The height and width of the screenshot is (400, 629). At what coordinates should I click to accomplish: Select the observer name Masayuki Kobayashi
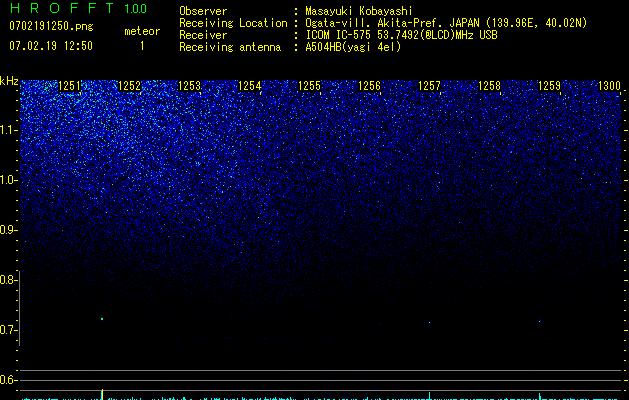coord(359,11)
